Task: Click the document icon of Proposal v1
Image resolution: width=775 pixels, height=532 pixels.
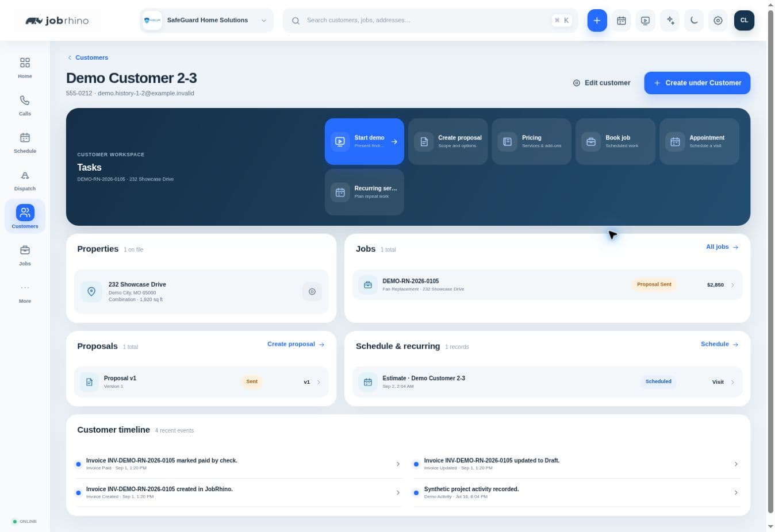Action: tap(89, 382)
